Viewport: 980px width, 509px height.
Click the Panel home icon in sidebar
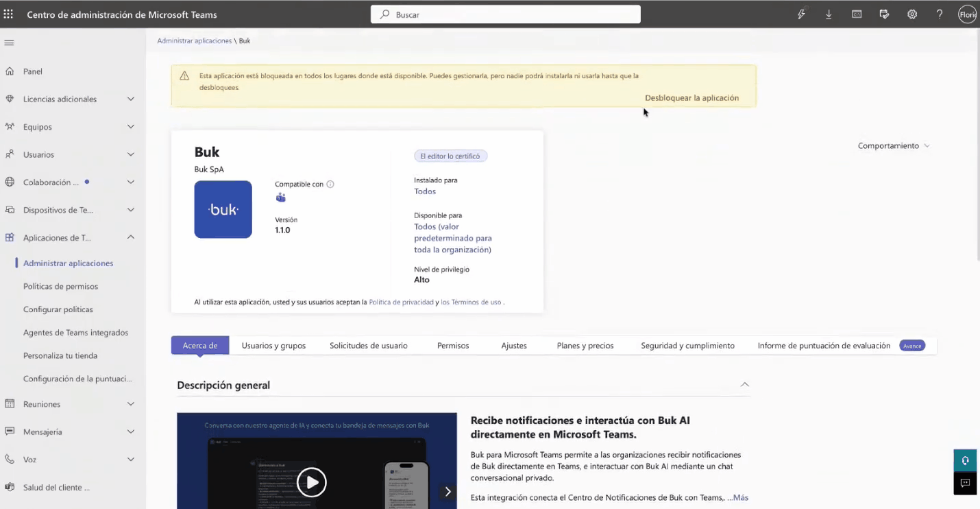pos(10,71)
